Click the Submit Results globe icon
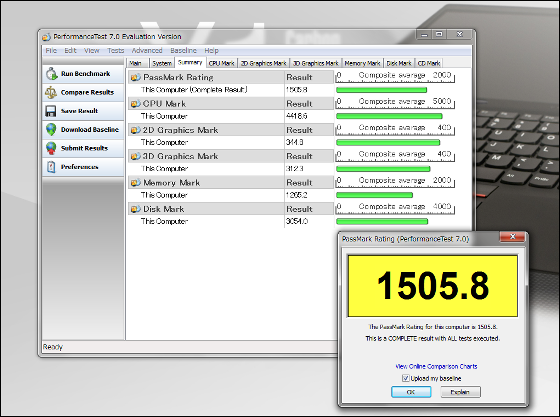 [x=51, y=148]
